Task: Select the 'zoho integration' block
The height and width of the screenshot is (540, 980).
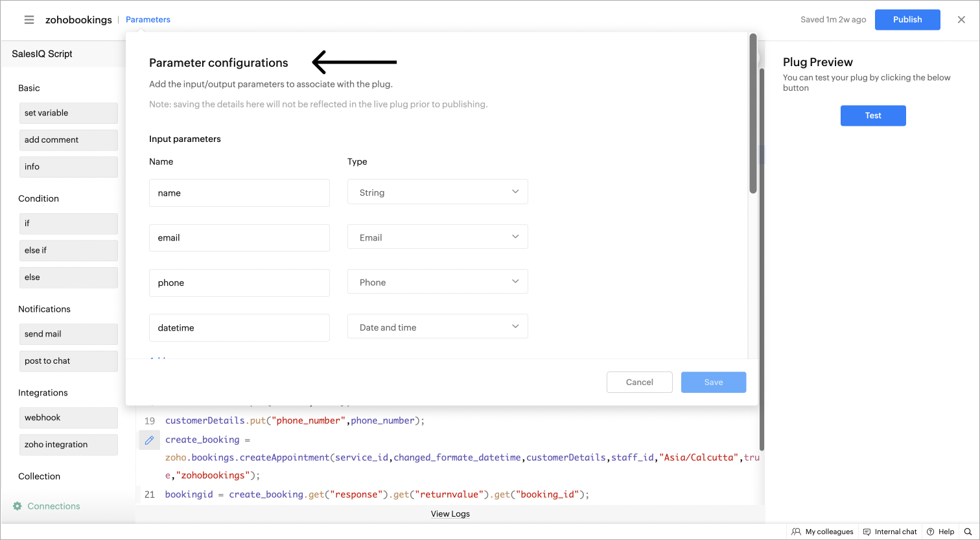Action: click(69, 445)
